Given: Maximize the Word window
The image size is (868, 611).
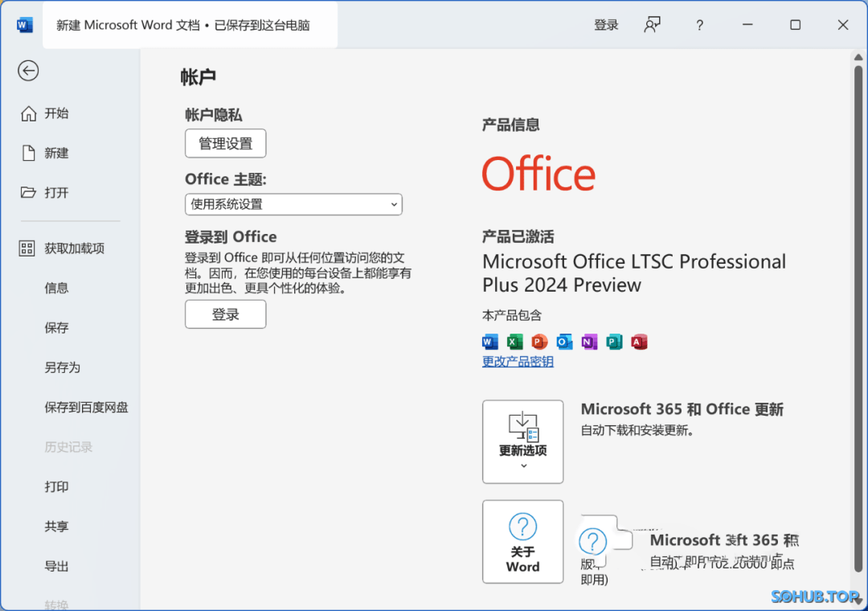Looking at the screenshot, I should [795, 25].
